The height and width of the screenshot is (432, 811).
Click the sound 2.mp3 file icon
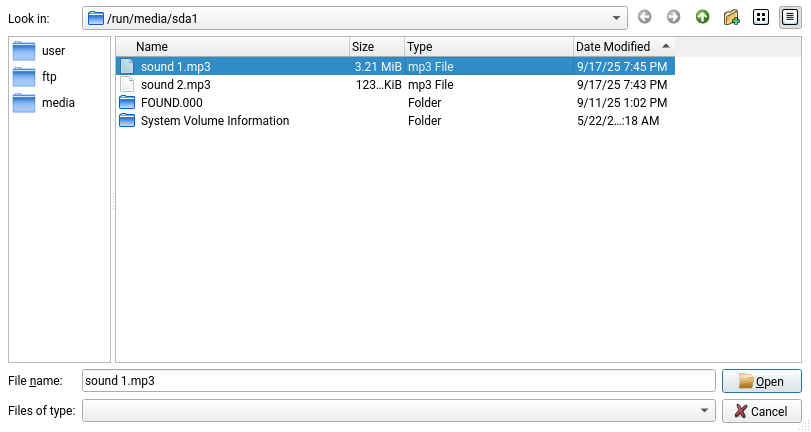click(127, 85)
